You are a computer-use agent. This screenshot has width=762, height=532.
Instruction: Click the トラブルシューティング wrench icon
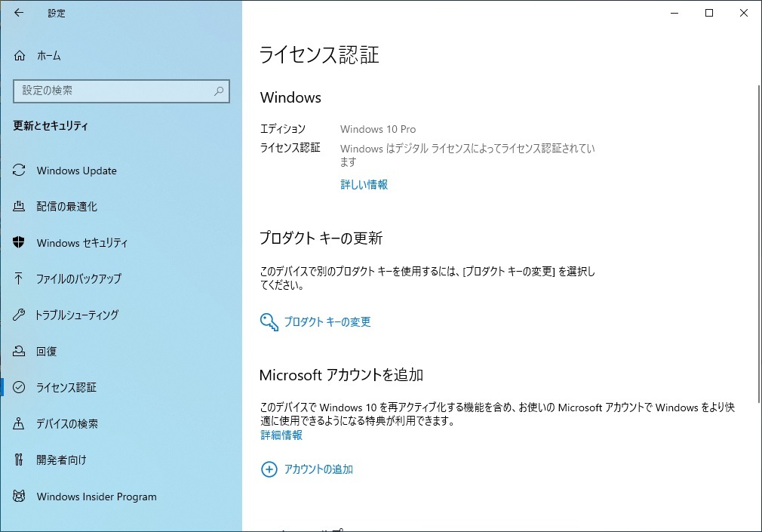point(18,315)
